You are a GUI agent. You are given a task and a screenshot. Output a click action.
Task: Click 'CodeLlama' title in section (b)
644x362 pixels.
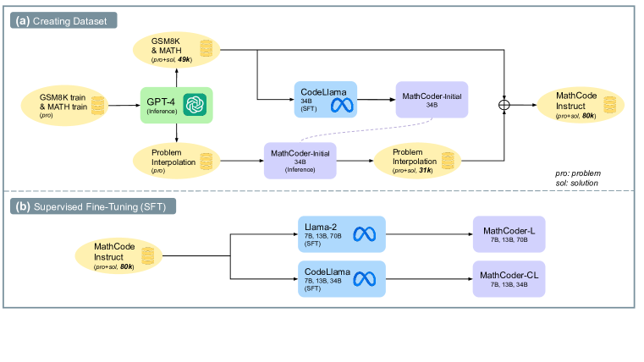click(x=327, y=271)
